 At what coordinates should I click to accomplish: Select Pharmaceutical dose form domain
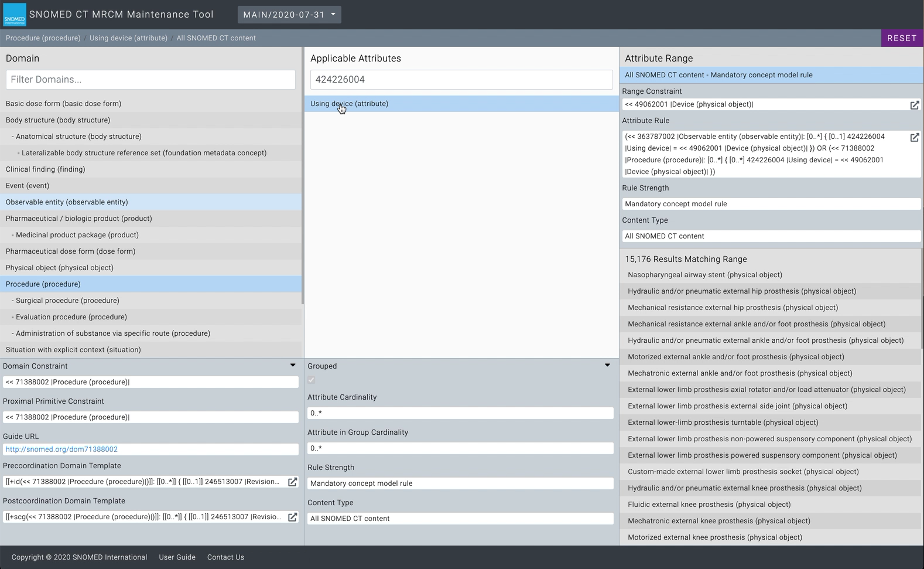[151, 251]
